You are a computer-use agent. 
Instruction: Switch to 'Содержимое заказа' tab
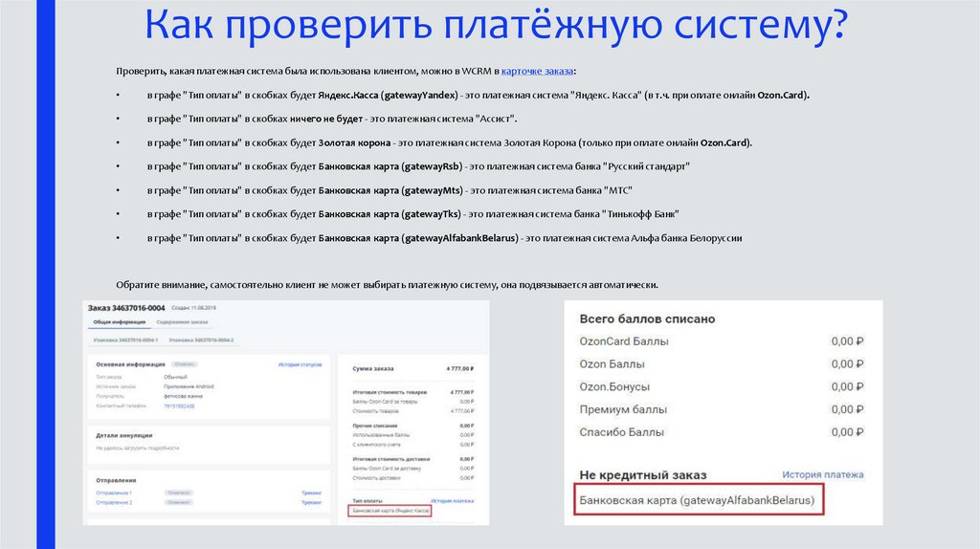[182, 322]
